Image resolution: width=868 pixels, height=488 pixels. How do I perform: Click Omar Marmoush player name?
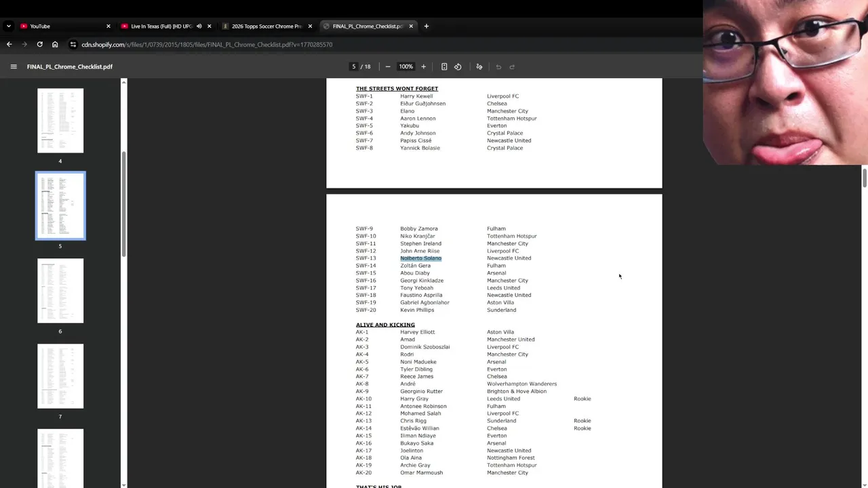[x=421, y=472]
